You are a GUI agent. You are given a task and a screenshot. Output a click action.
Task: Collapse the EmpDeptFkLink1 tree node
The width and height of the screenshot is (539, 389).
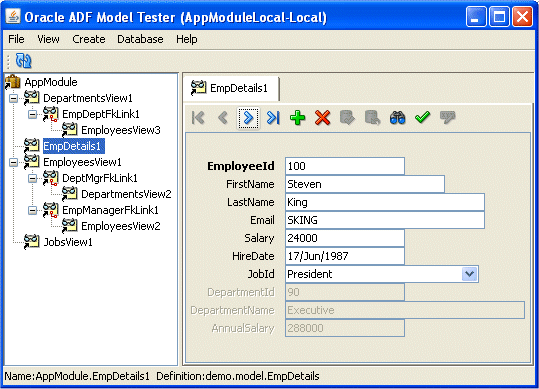[x=32, y=114]
